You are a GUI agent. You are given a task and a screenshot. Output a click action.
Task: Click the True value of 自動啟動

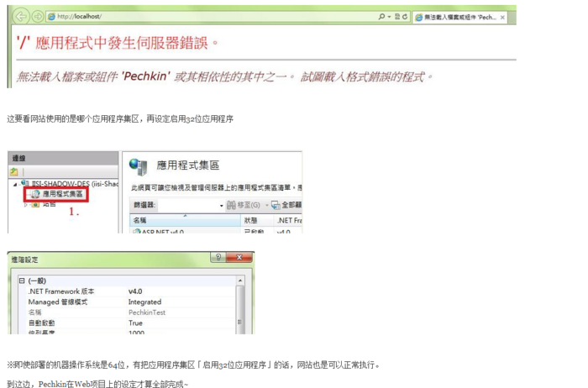coord(135,322)
